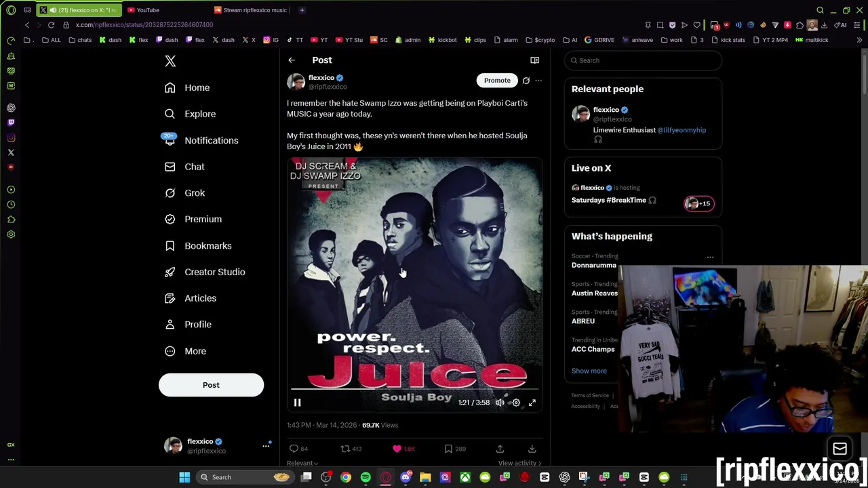Image resolution: width=868 pixels, height=488 pixels.
Task: Open Profile in the sidebar
Action: tap(188, 325)
